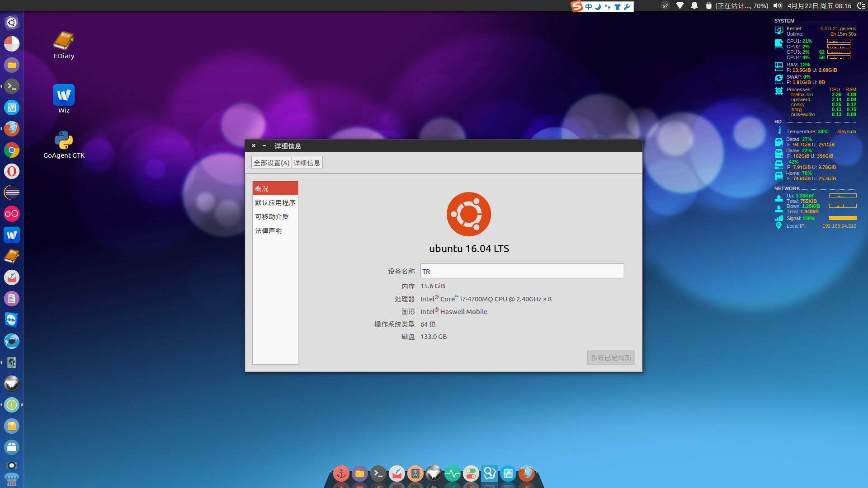The height and width of the screenshot is (488, 868).
Task: Open the mail icon in the bottom dock
Action: [x=397, y=474]
